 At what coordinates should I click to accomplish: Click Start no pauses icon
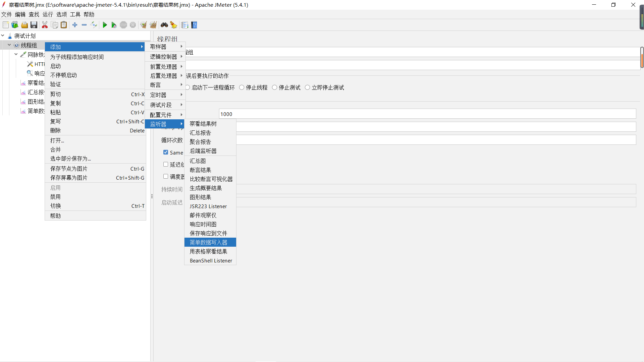tap(114, 25)
